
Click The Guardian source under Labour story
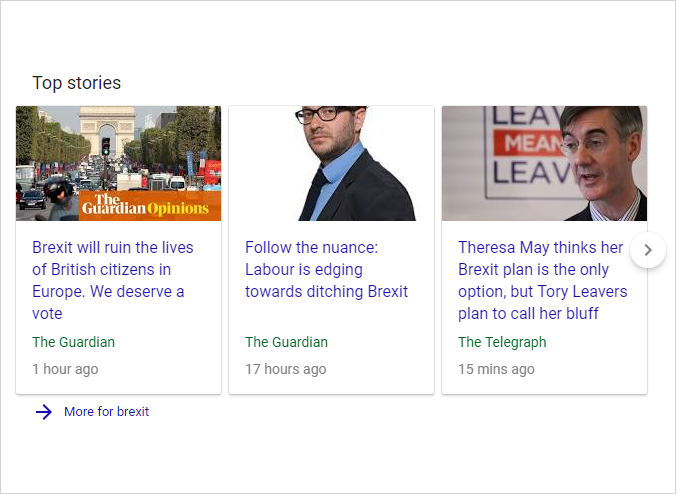point(287,342)
